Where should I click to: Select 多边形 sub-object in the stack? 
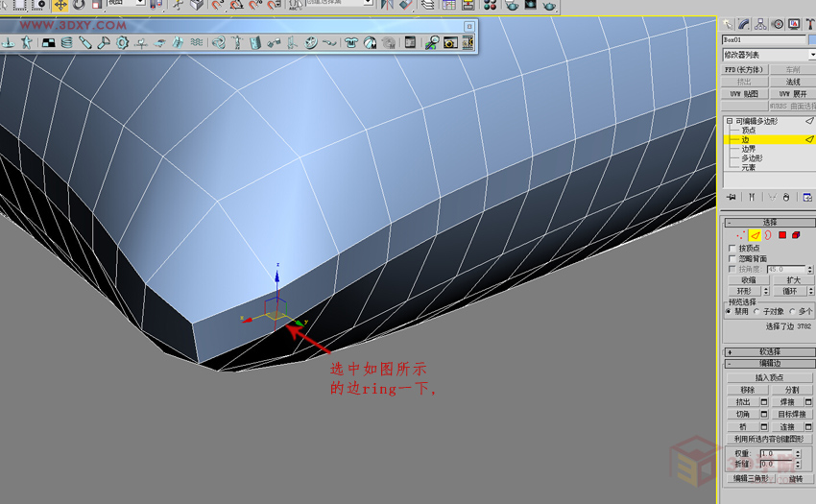click(x=752, y=158)
